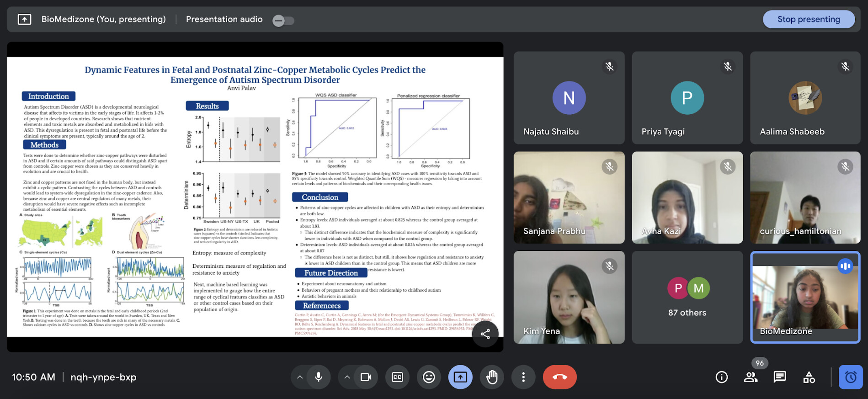Open the blue meeting timer icon
868x399 pixels.
coord(850,377)
